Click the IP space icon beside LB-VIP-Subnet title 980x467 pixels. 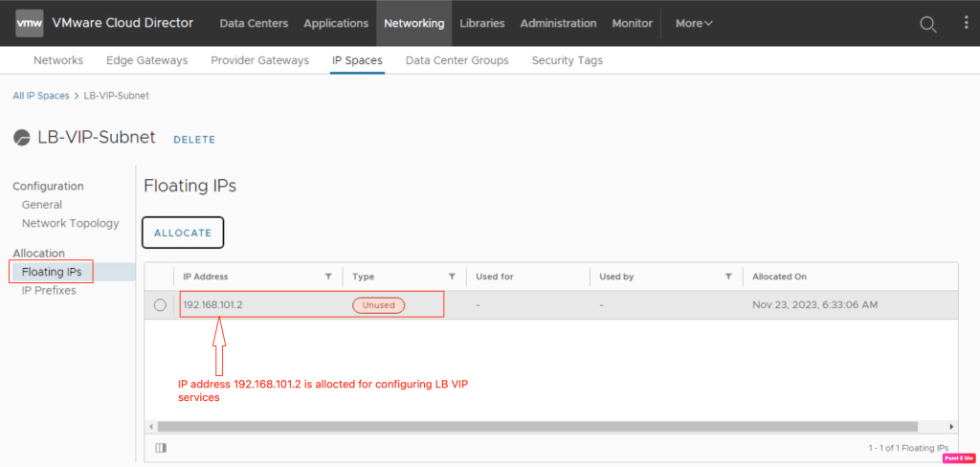(x=22, y=138)
